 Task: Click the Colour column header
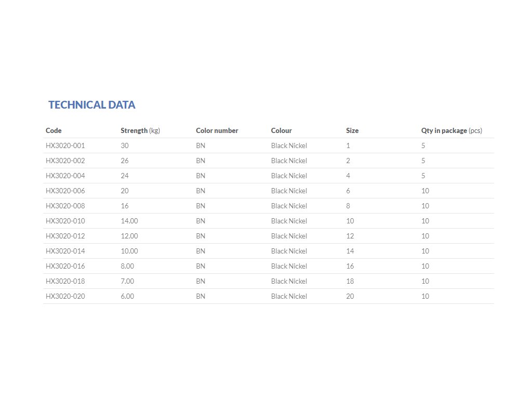click(281, 130)
